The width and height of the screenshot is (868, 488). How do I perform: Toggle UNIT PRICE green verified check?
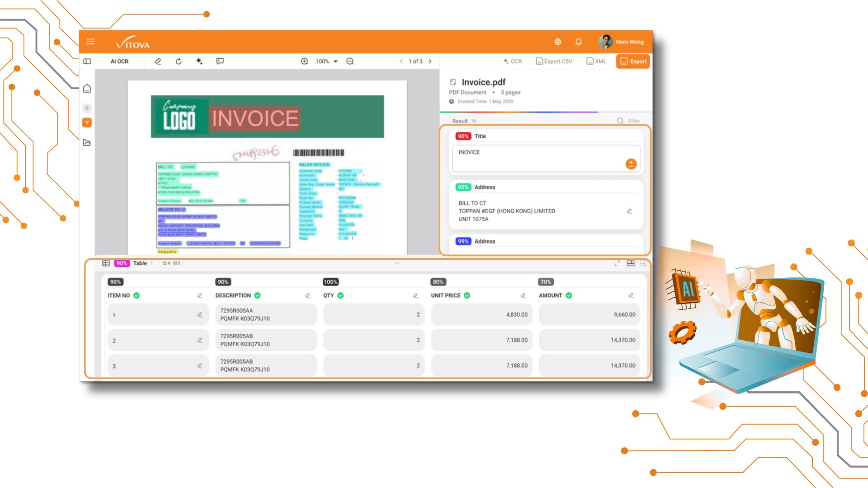click(467, 296)
